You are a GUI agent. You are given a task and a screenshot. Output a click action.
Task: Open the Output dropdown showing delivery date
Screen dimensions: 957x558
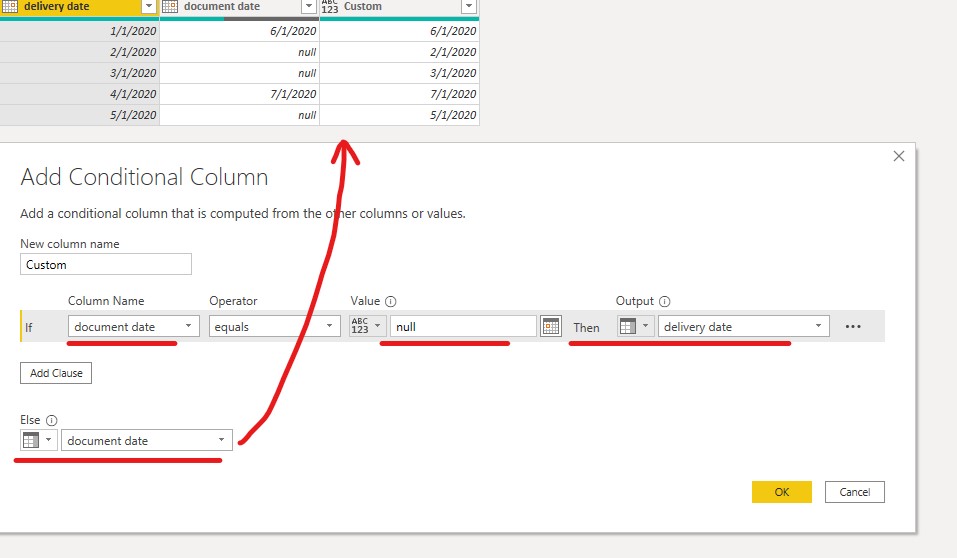(x=743, y=326)
